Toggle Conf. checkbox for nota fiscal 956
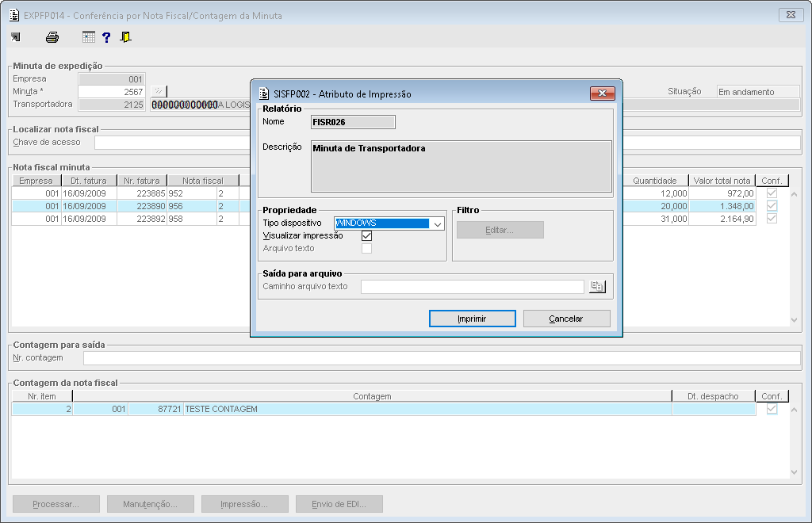The height and width of the screenshot is (523, 812). click(772, 206)
